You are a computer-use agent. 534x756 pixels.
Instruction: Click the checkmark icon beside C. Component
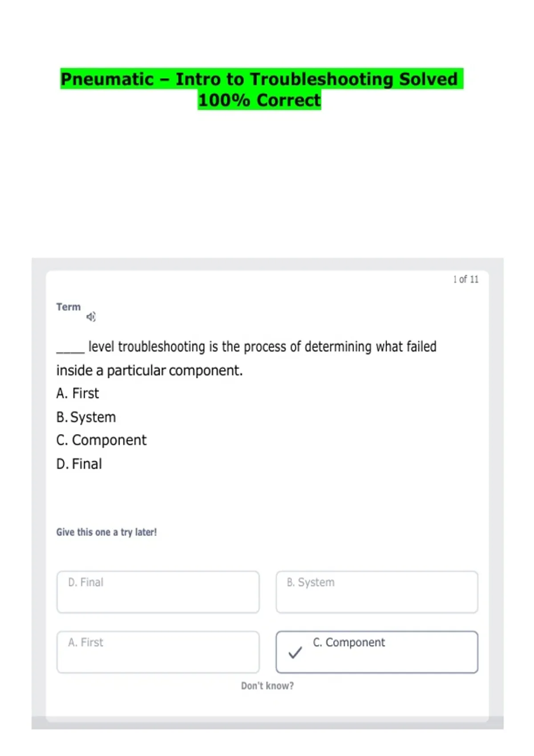[x=295, y=653]
